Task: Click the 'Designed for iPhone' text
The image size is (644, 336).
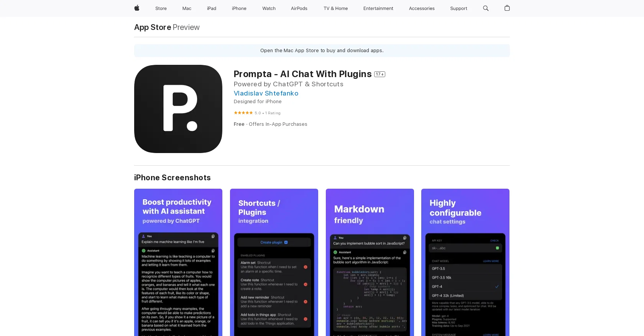Action: pos(258,102)
